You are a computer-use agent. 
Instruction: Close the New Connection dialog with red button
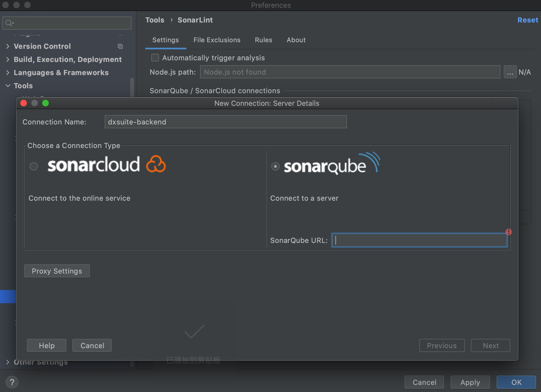(x=24, y=103)
